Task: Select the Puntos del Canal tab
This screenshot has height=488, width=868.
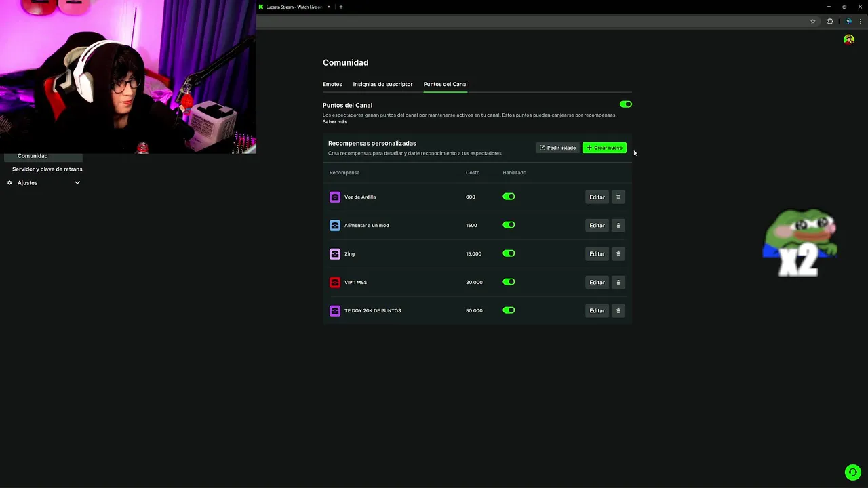Action: [x=445, y=84]
